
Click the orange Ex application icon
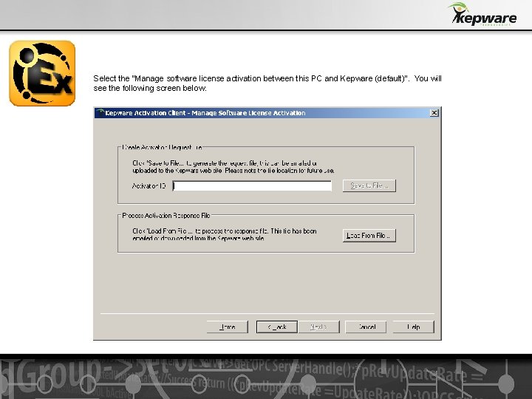click(x=42, y=73)
